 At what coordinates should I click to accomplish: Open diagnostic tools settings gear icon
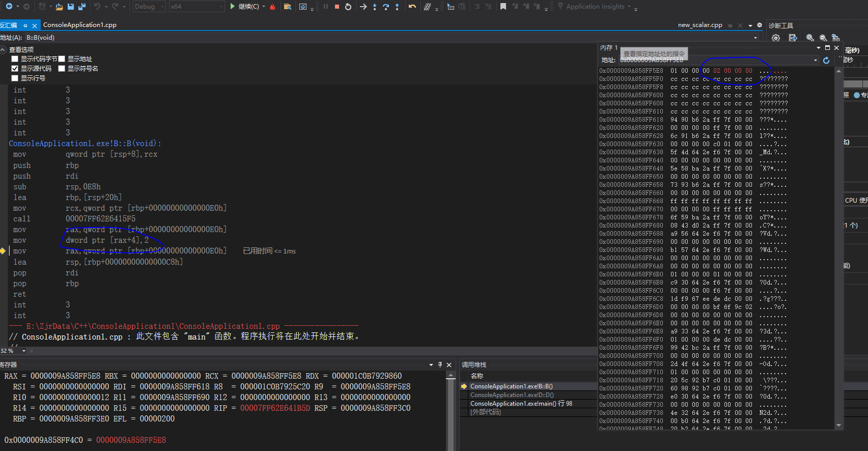(x=776, y=38)
